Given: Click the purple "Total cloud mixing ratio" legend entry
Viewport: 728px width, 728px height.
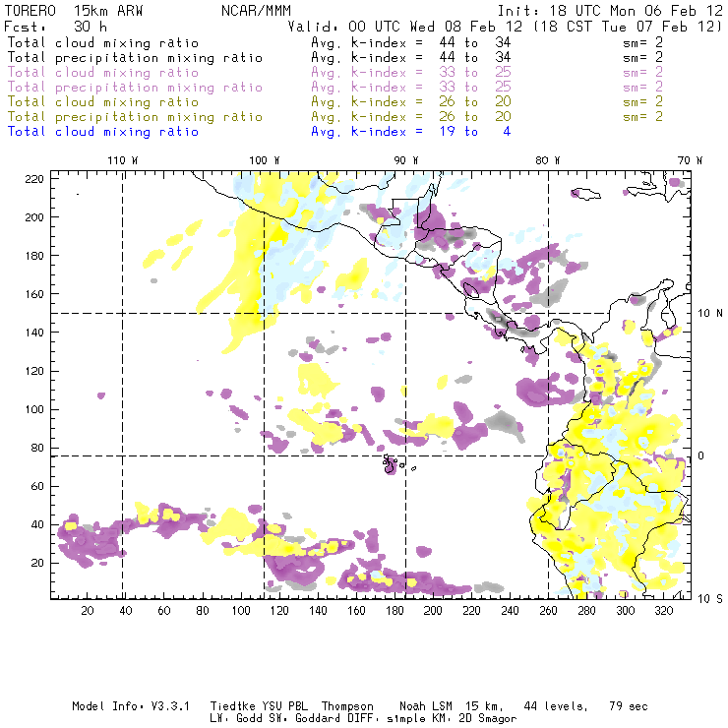Looking at the screenshot, I should click(x=103, y=73).
